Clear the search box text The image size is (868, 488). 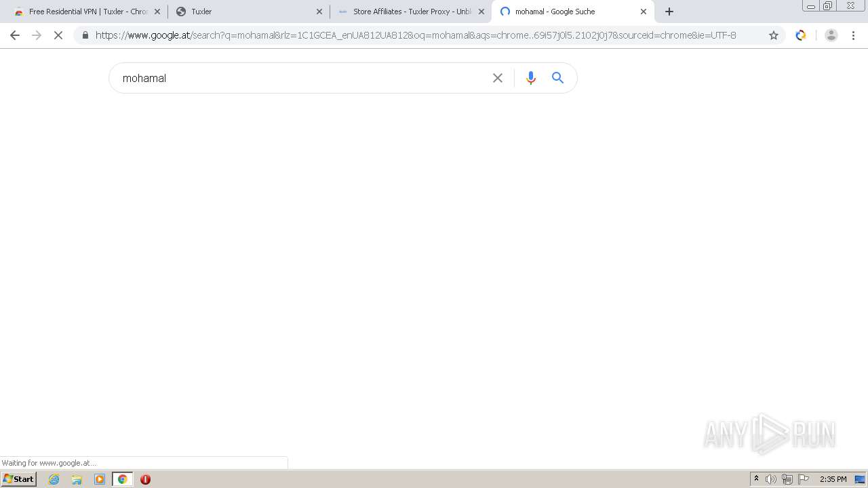point(498,78)
